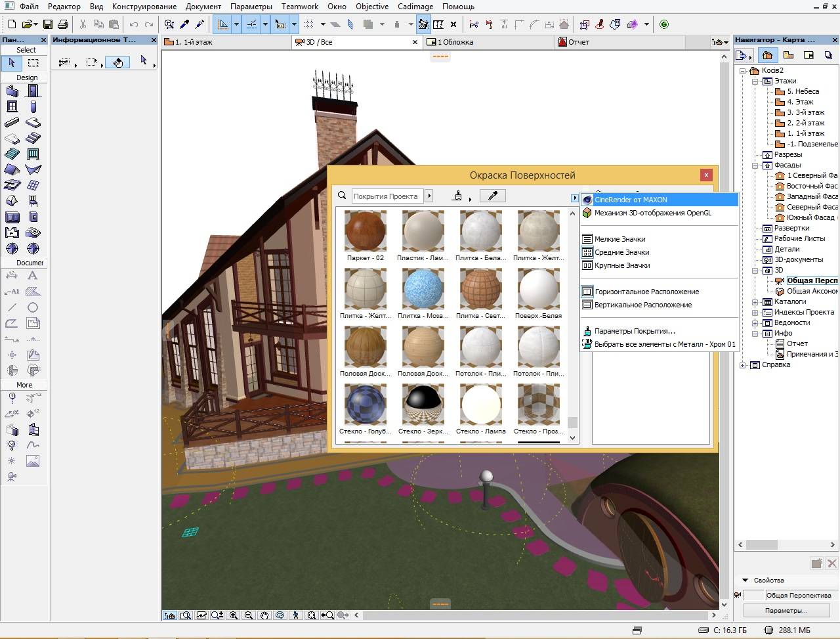Select the Window tool in the toolbox

[12, 107]
